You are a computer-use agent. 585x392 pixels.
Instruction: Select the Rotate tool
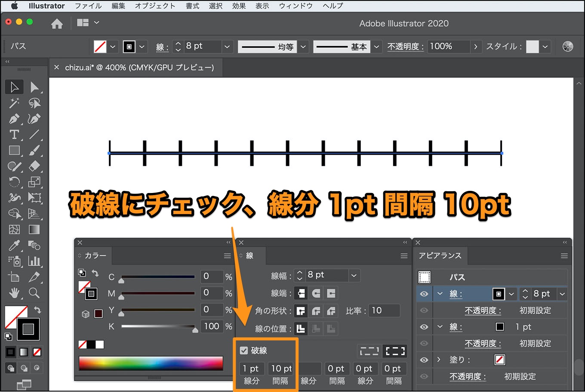pyautogui.click(x=14, y=182)
